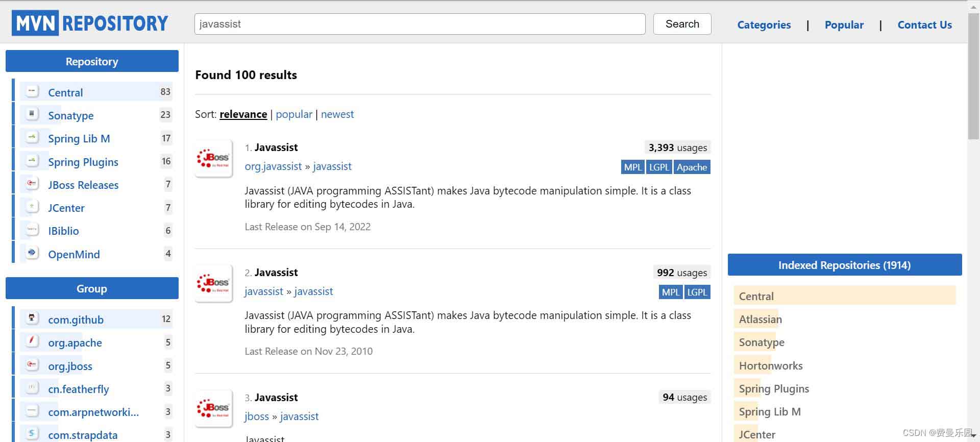This screenshot has width=980, height=442.
Task: Open the org.javassist group link
Action: point(273,166)
